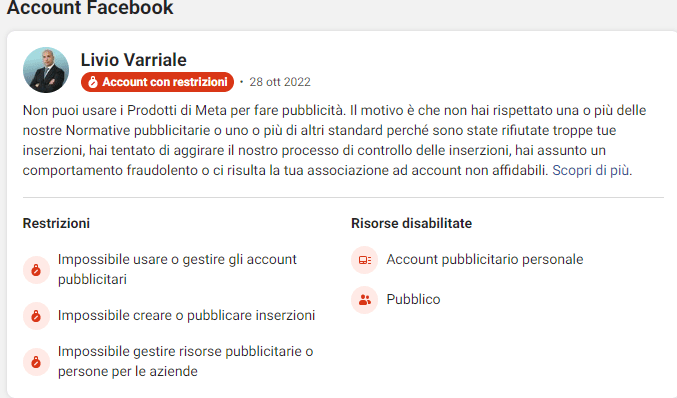Click the 'Account Facebook' page heading

(90, 8)
